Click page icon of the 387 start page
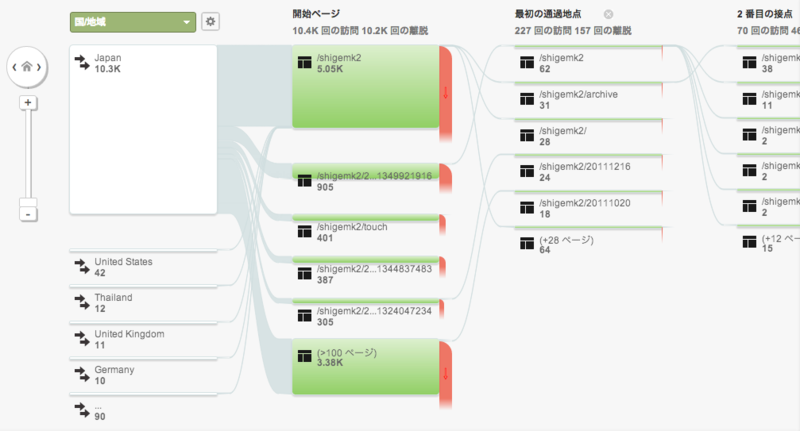 [x=305, y=273]
